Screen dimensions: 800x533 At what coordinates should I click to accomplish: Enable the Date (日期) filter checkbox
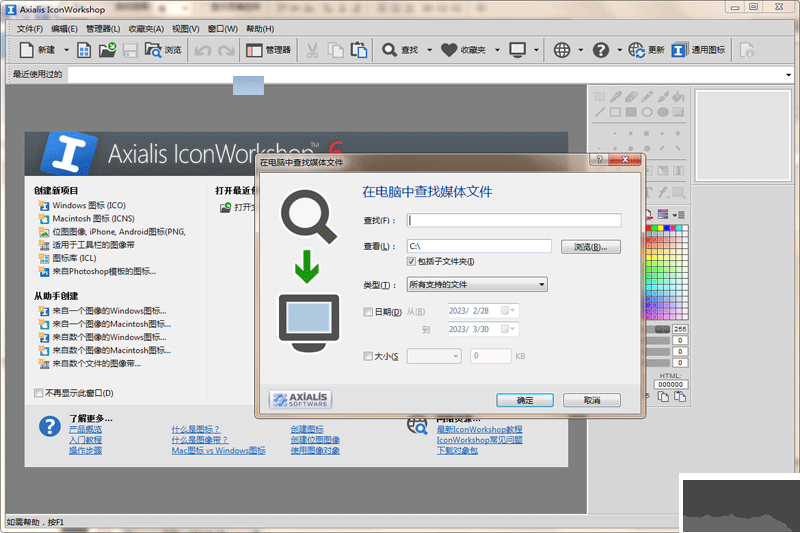pyautogui.click(x=368, y=312)
